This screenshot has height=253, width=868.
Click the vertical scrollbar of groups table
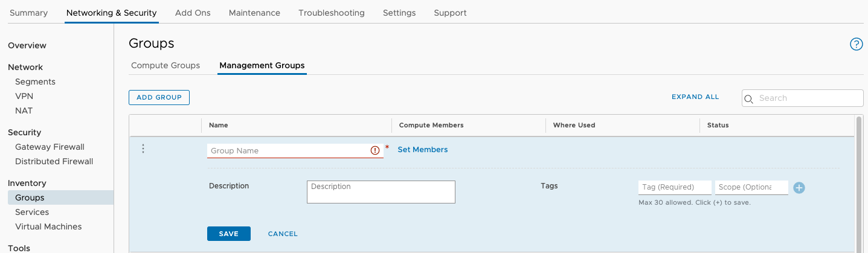click(858, 181)
